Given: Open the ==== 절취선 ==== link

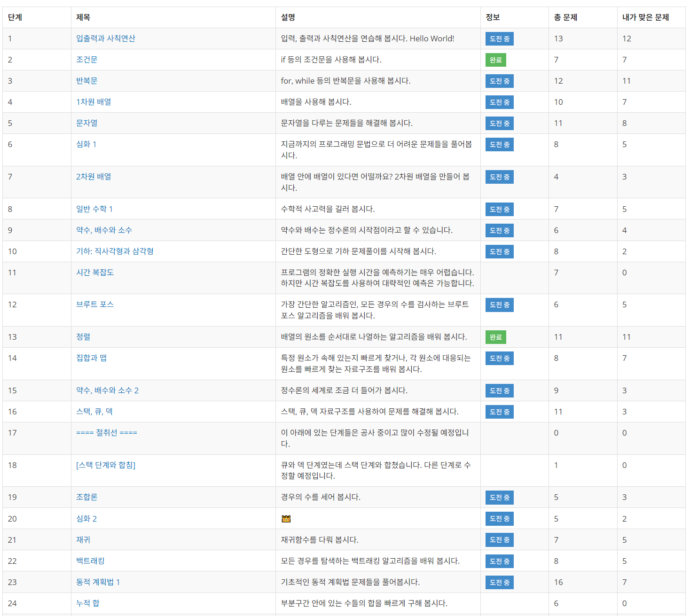Looking at the screenshot, I should tap(107, 433).
